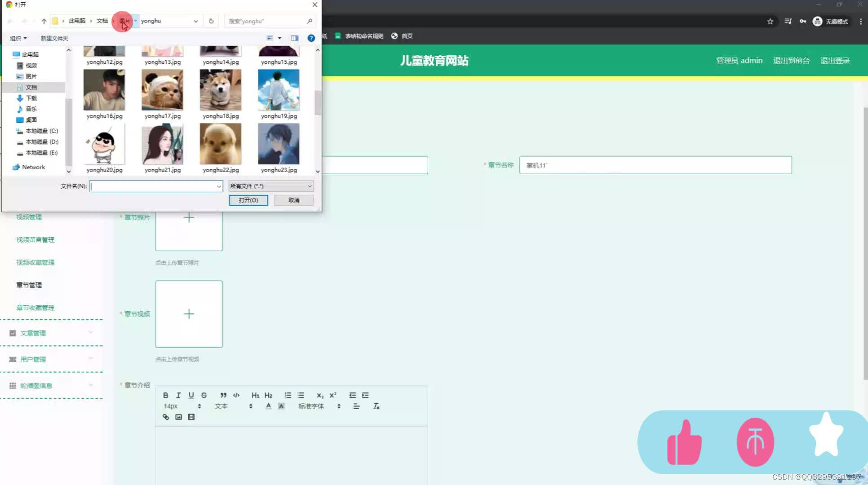Focus the 文件名 input field
Screen dimensions: 868x485
[152, 186]
